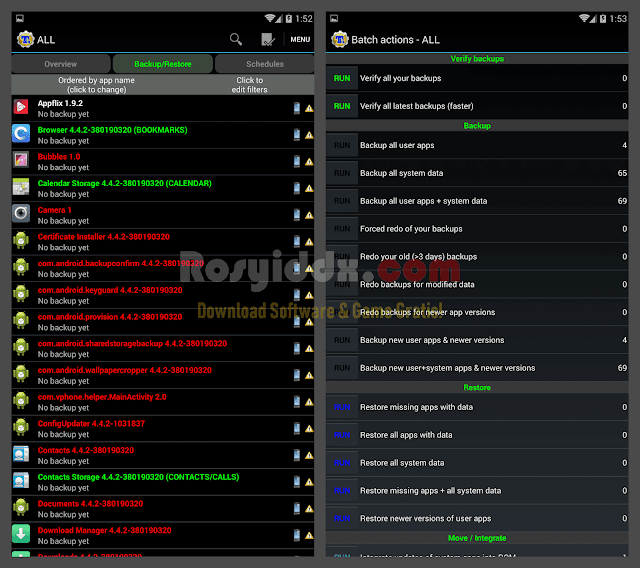Run 'Verify all your backups'
Image resolution: width=640 pixels, height=568 pixels.
tap(342, 78)
